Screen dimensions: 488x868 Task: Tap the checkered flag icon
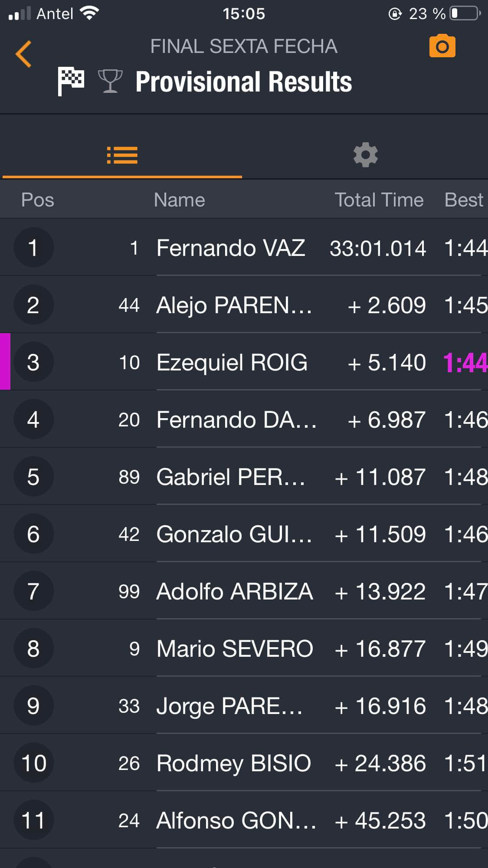point(71,81)
